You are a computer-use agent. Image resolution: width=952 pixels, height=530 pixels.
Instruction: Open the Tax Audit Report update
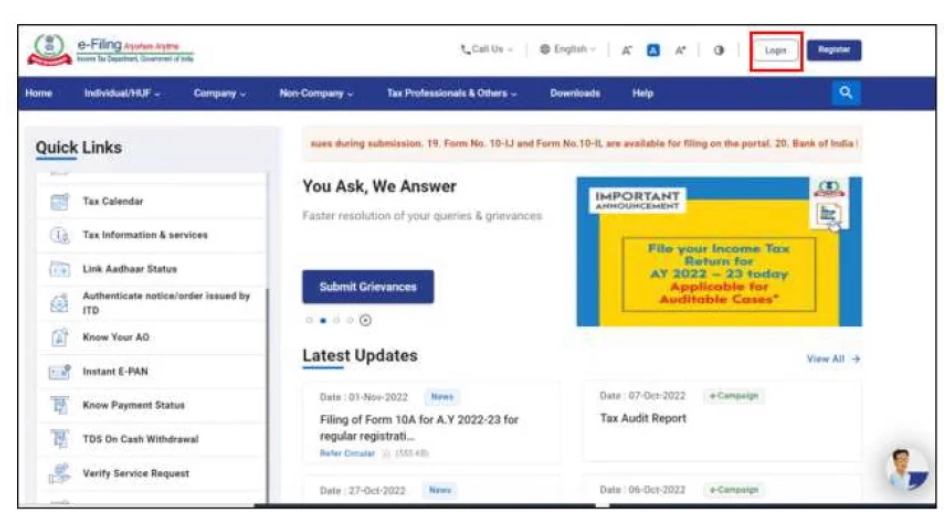(x=643, y=418)
